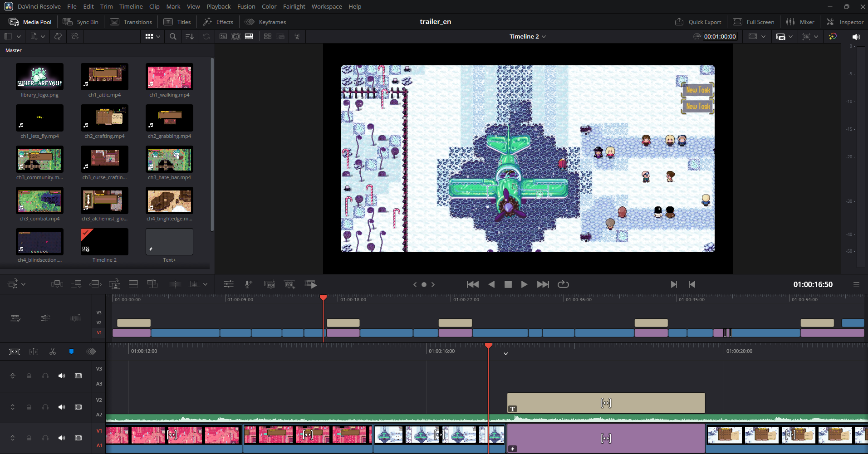Click the voiceover microphone icon
The image size is (868, 454).
tap(249, 284)
